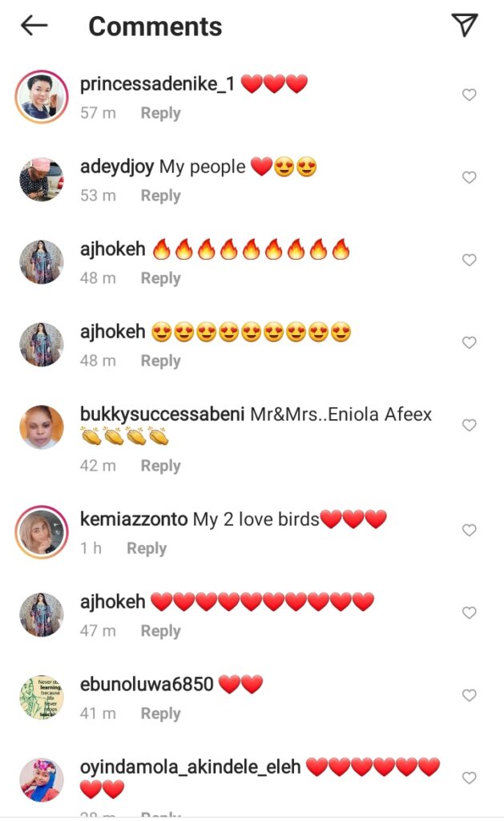Open the direct share paper plane icon
504x821 pixels.
point(464,25)
